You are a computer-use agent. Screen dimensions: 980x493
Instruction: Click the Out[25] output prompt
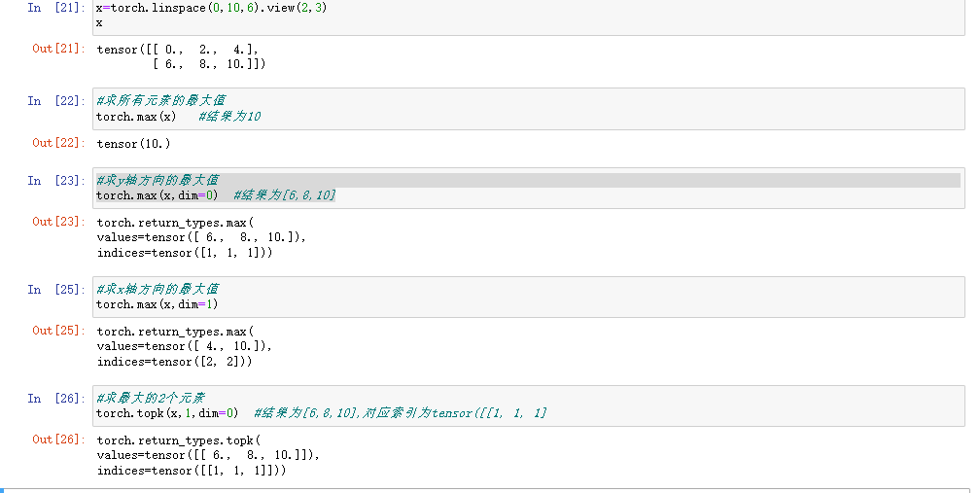(58, 330)
